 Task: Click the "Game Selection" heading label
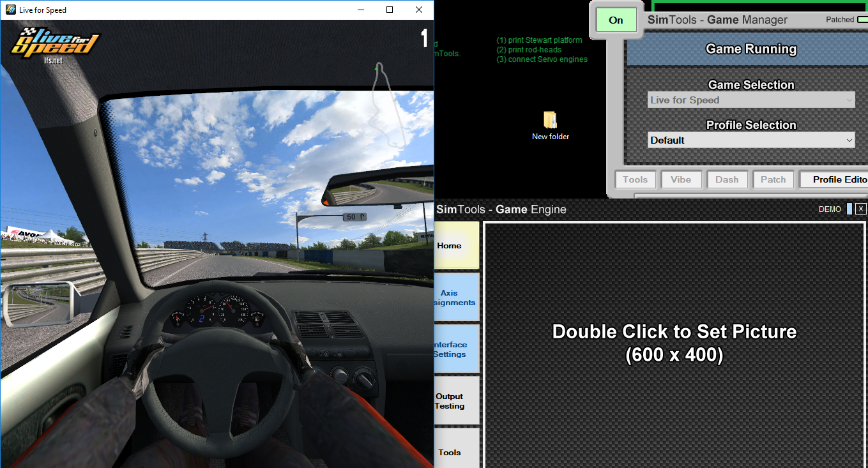(751, 85)
